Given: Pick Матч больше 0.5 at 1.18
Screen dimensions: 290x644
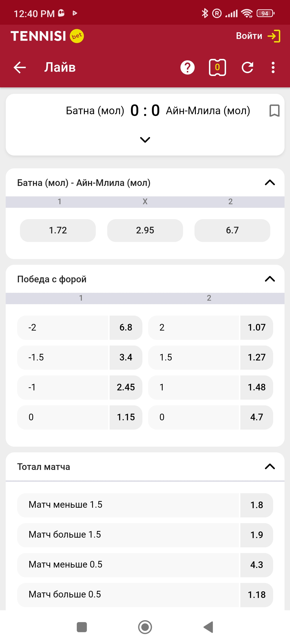Looking at the screenshot, I should pos(256,595).
